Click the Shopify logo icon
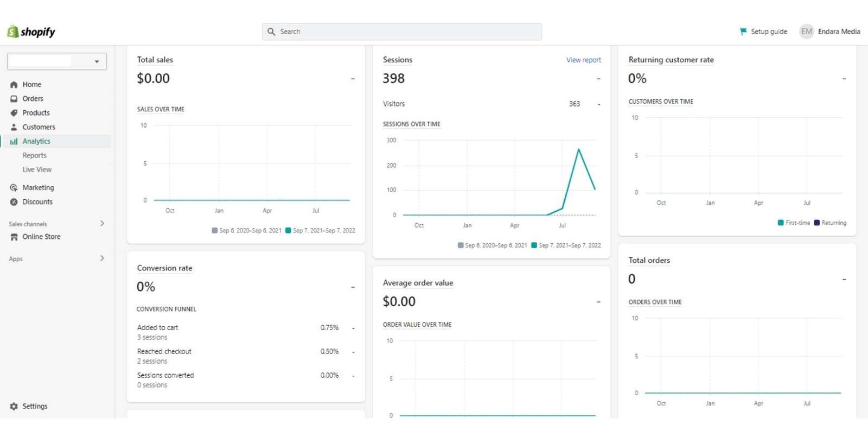Image resolution: width=868 pixels, height=436 pixels. pyautogui.click(x=12, y=31)
